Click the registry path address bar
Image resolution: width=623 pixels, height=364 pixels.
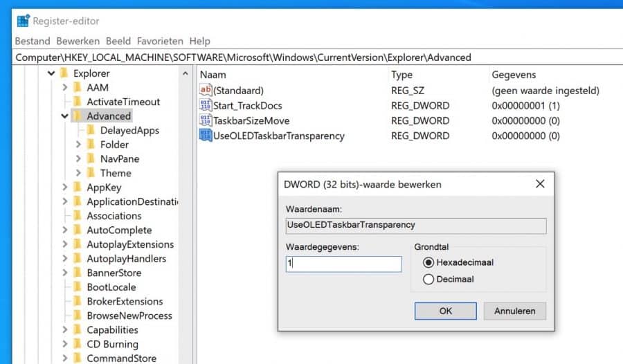point(318,57)
